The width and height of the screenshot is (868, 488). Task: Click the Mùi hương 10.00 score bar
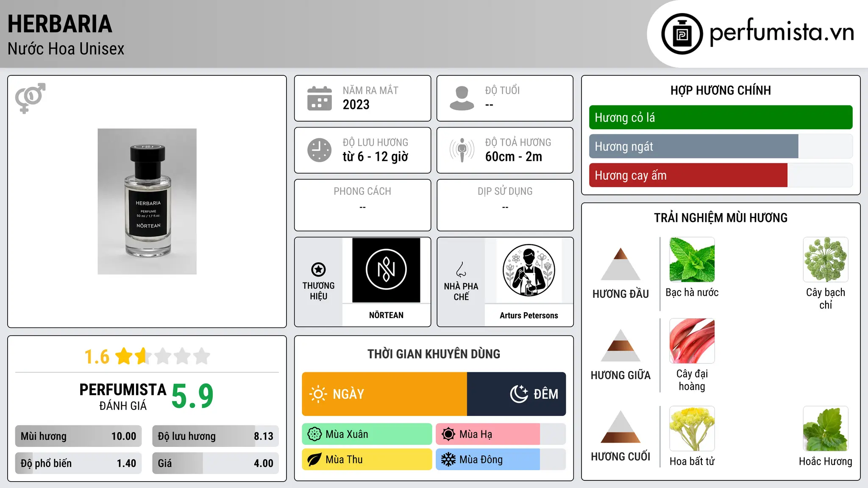(78, 436)
